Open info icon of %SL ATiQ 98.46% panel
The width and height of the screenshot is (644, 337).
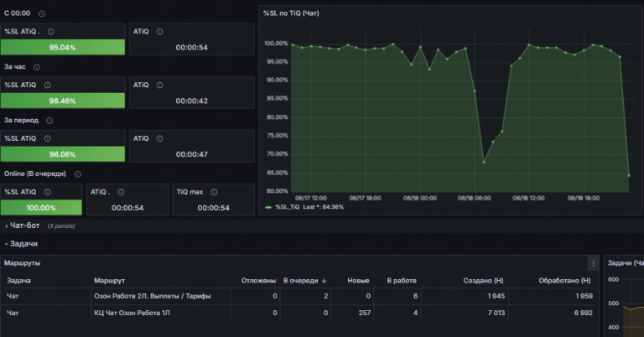pos(47,85)
